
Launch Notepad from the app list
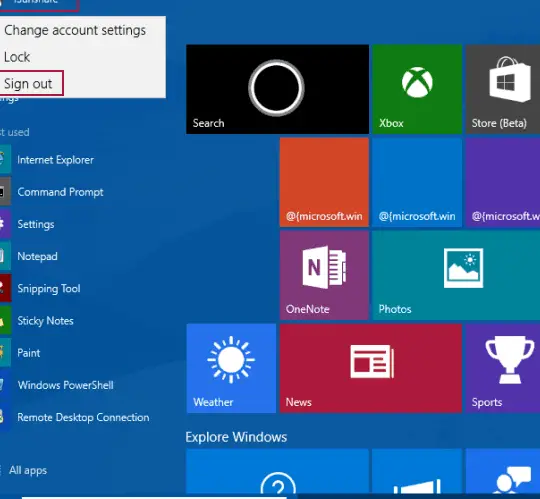click(x=37, y=256)
